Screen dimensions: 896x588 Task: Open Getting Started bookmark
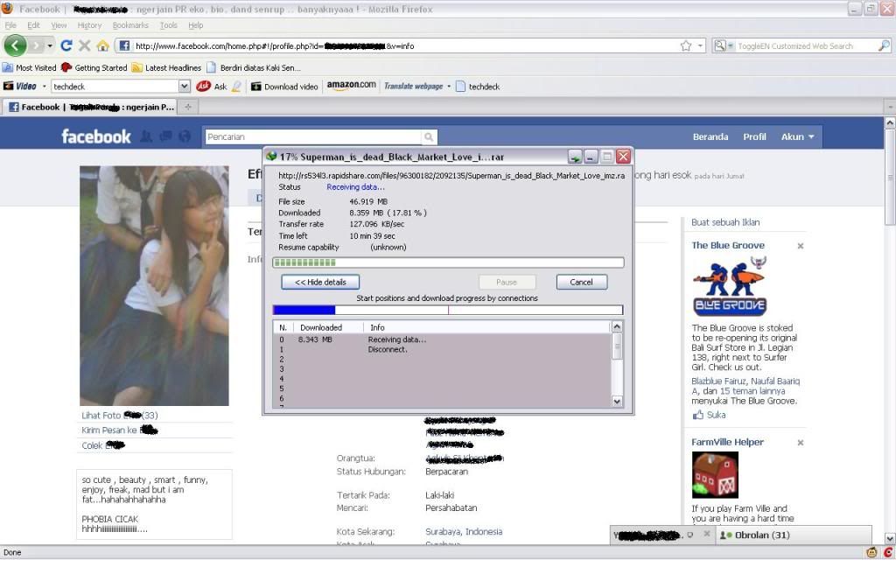94,67
